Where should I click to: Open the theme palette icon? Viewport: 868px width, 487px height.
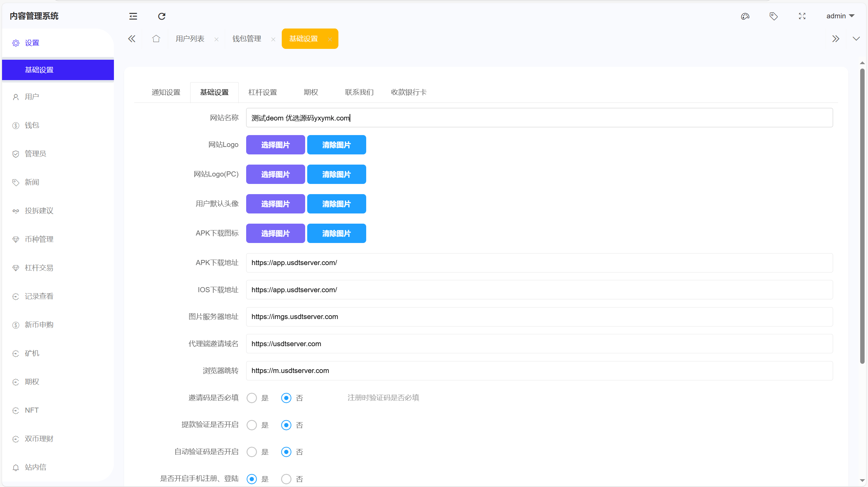pyautogui.click(x=745, y=16)
